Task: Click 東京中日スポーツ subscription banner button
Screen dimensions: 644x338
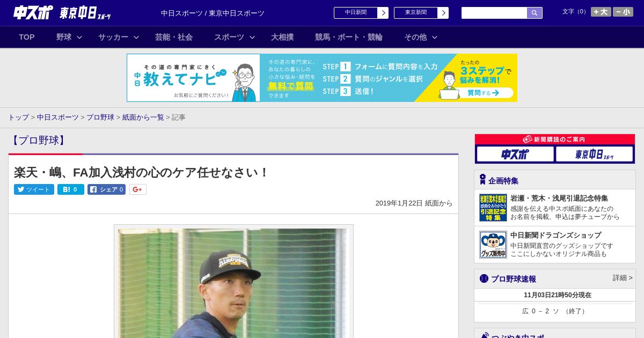Action: coord(594,155)
